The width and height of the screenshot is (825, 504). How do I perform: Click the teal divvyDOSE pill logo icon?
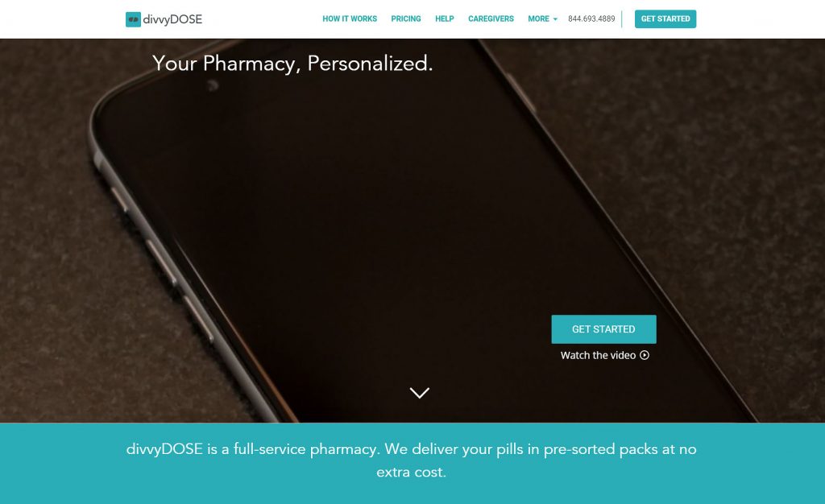tap(133, 19)
